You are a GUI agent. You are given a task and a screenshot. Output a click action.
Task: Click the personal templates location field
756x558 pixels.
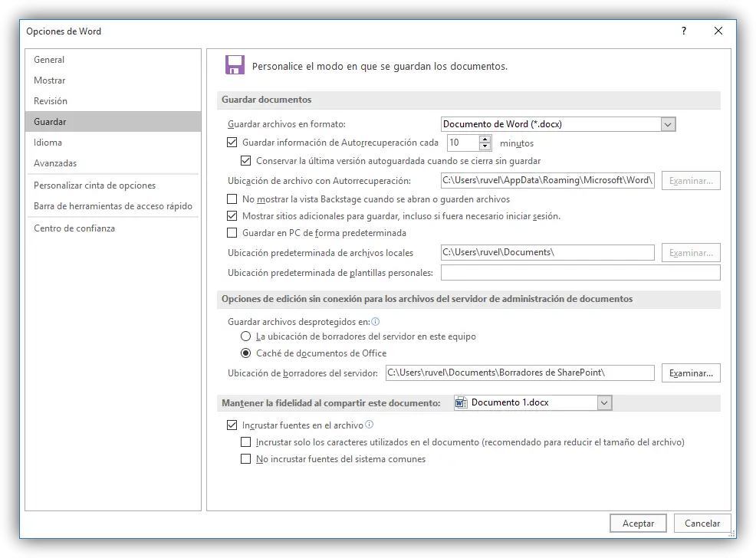pos(580,273)
